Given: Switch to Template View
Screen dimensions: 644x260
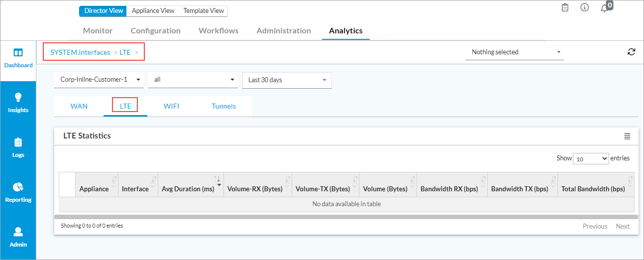Looking at the screenshot, I should 203,11.
